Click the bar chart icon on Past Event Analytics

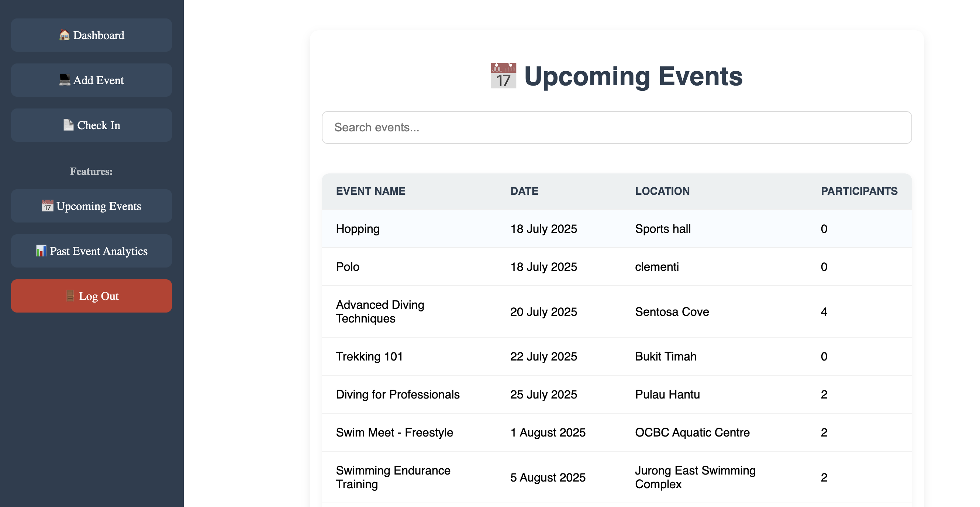(x=41, y=251)
